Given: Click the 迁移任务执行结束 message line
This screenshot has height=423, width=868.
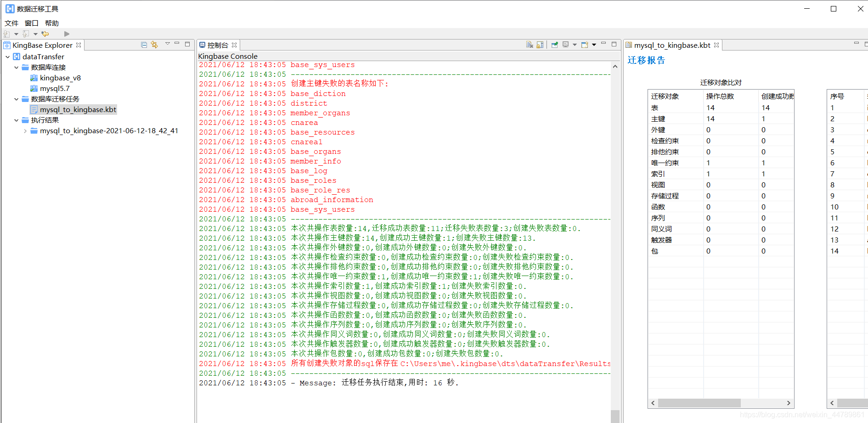Looking at the screenshot, I should coord(328,383).
